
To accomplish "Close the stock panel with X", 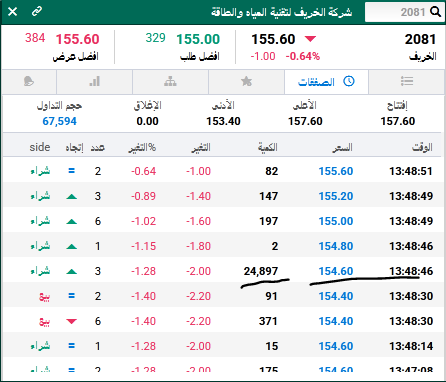I will click(13, 12).
